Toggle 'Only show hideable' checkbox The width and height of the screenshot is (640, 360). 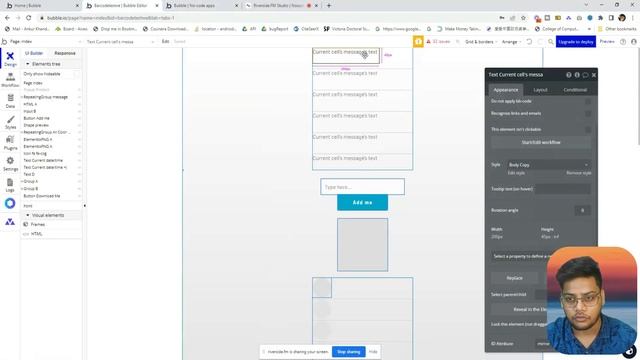click(x=77, y=74)
